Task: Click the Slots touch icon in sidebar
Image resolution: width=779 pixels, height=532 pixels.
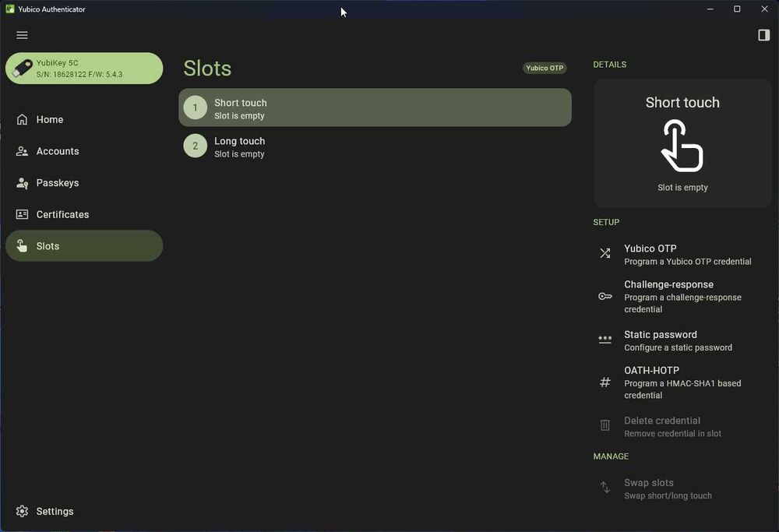Action: 22,246
